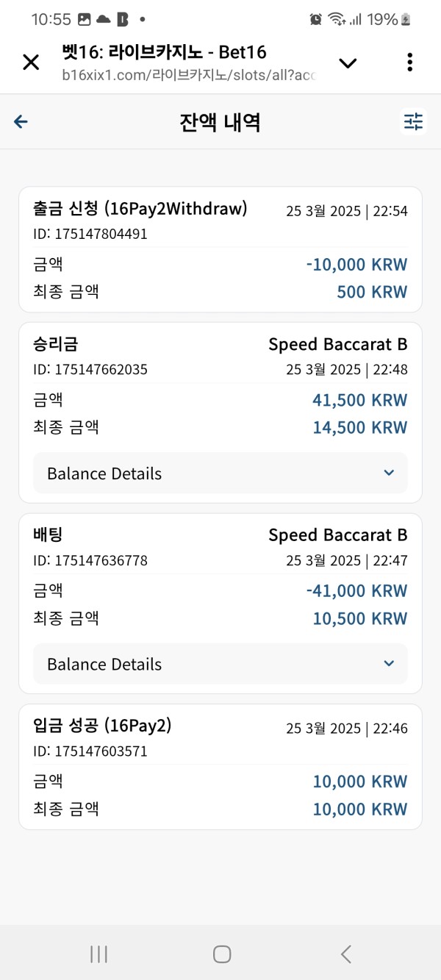The width and height of the screenshot is (441, 980).
Task: Tap the 승리금 transaction title
Action: [x=56, y=344]
